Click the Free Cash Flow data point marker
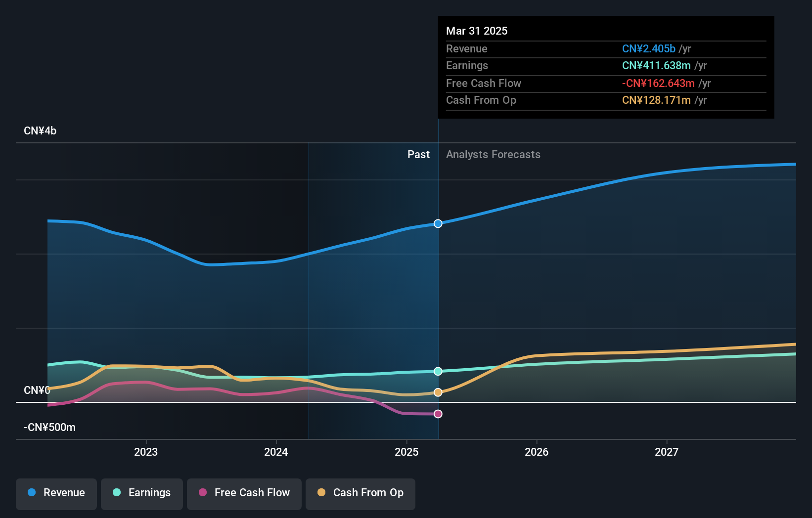The width and height of the screenshot is (812, 518). click(x=438, y=414)
